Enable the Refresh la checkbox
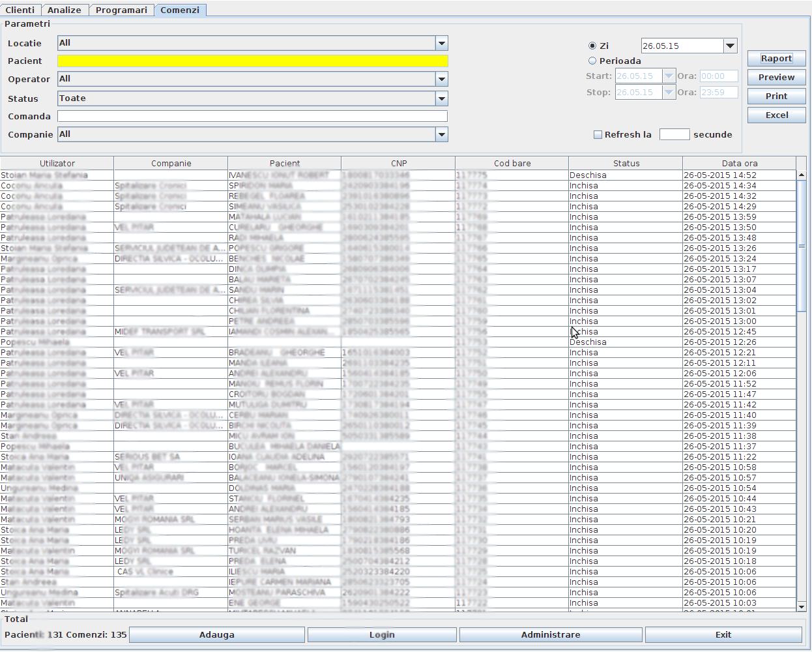 coord(598,134)
